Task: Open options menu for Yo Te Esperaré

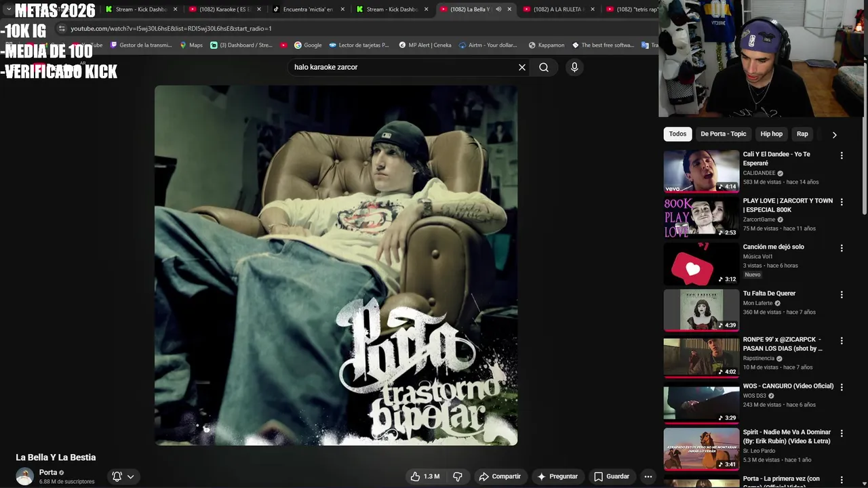Action: (842, 155)
